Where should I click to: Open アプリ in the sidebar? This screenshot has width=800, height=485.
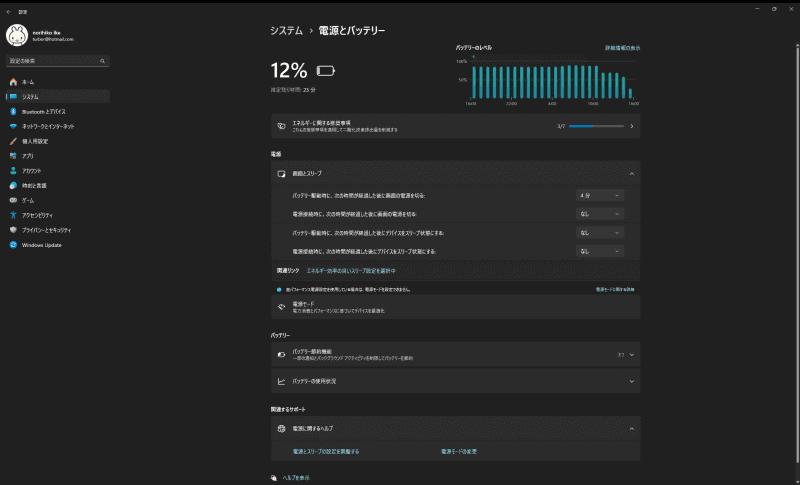point(58,156)
